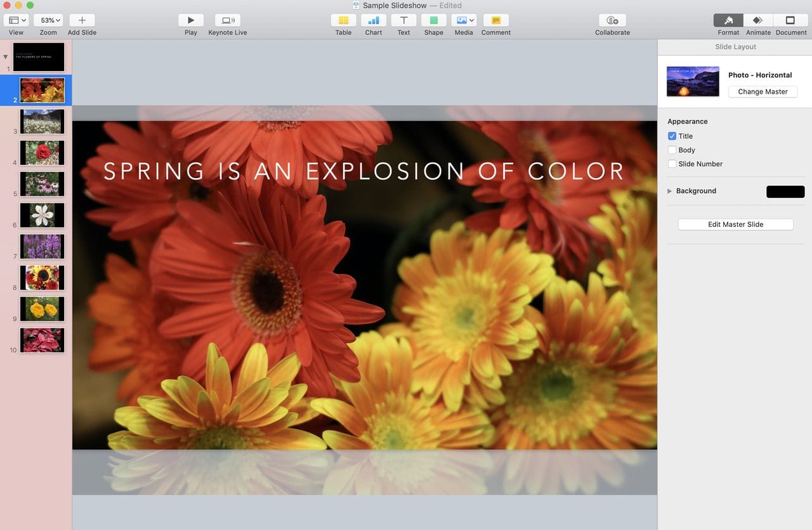Click the Add Slide plus button
The height and width of the screenshot is (530, 812).
(x=82, y=20)
